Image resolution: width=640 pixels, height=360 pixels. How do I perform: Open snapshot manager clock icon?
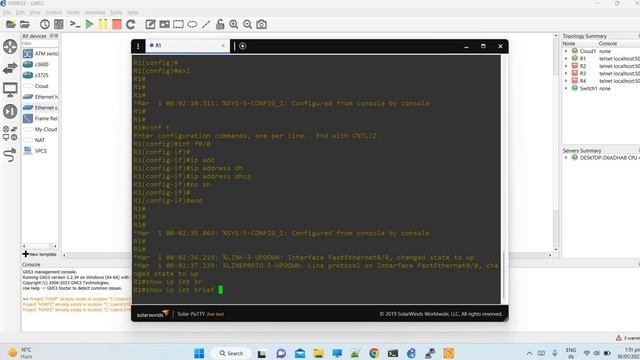(44, 24)
